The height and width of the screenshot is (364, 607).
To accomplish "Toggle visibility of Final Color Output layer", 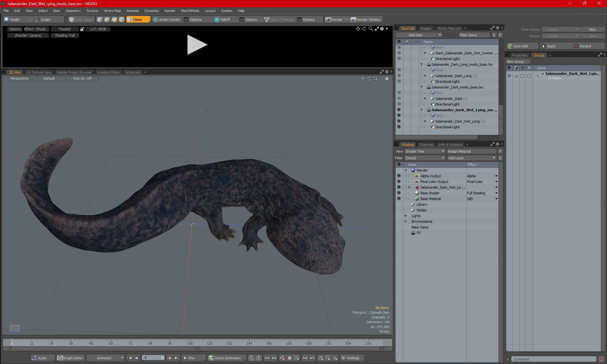I will coord(399,182).
